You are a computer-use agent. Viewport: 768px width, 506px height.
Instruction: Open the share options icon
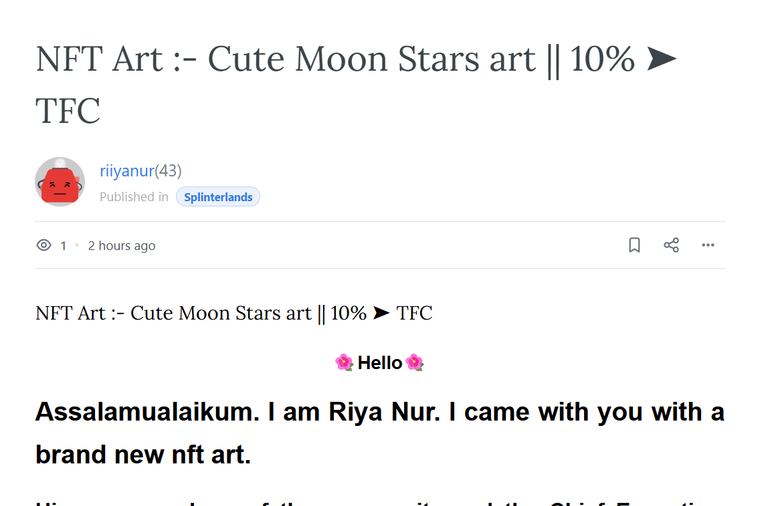tap(671, 245)
